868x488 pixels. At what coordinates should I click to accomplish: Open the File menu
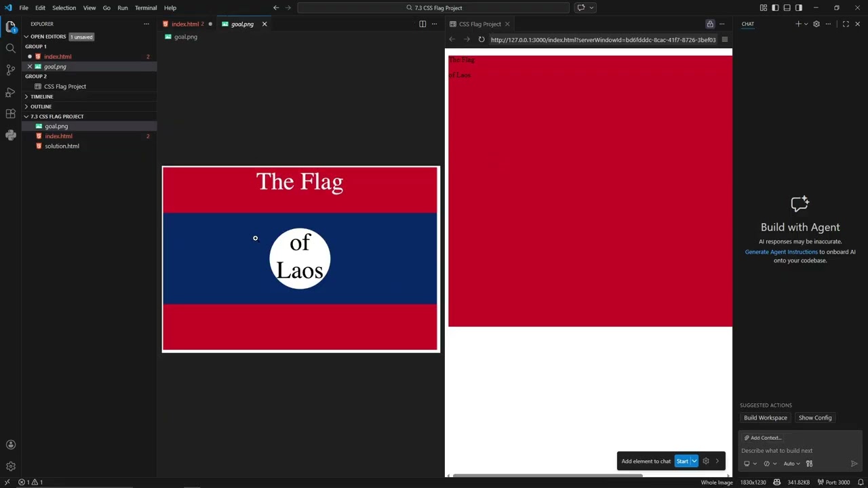click(x=24, y=7)
